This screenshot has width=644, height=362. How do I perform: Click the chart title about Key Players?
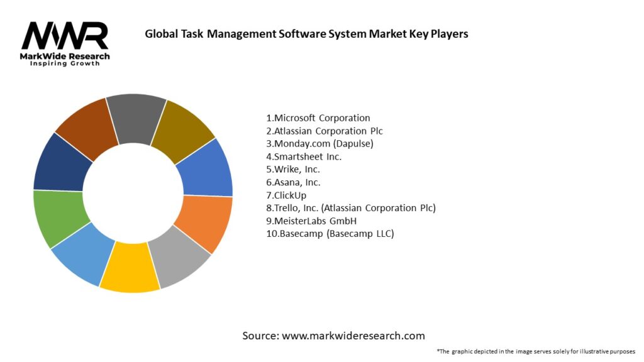pos(306,34)
